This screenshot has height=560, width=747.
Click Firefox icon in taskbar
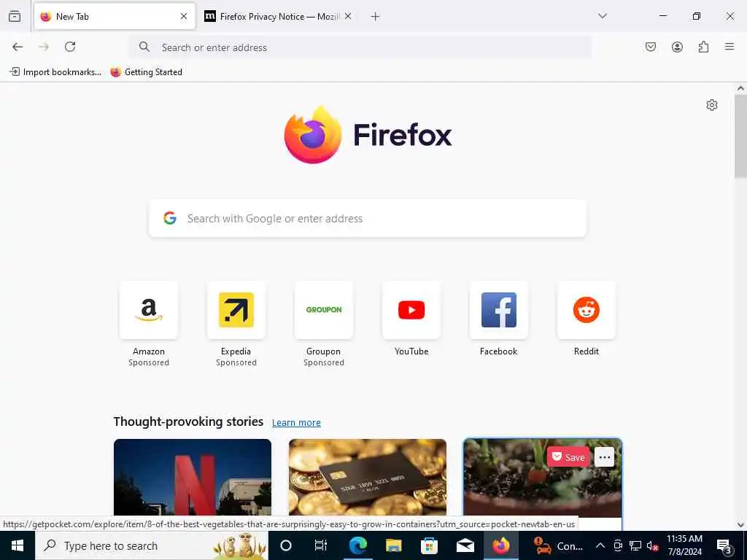pos(500,545)
